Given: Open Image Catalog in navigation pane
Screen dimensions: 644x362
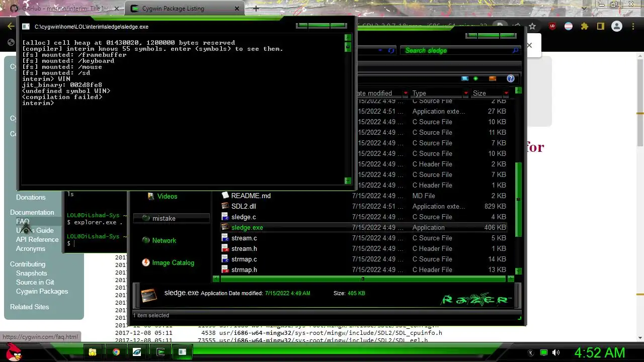Looking at the screenshot, I should click(173, 262).
